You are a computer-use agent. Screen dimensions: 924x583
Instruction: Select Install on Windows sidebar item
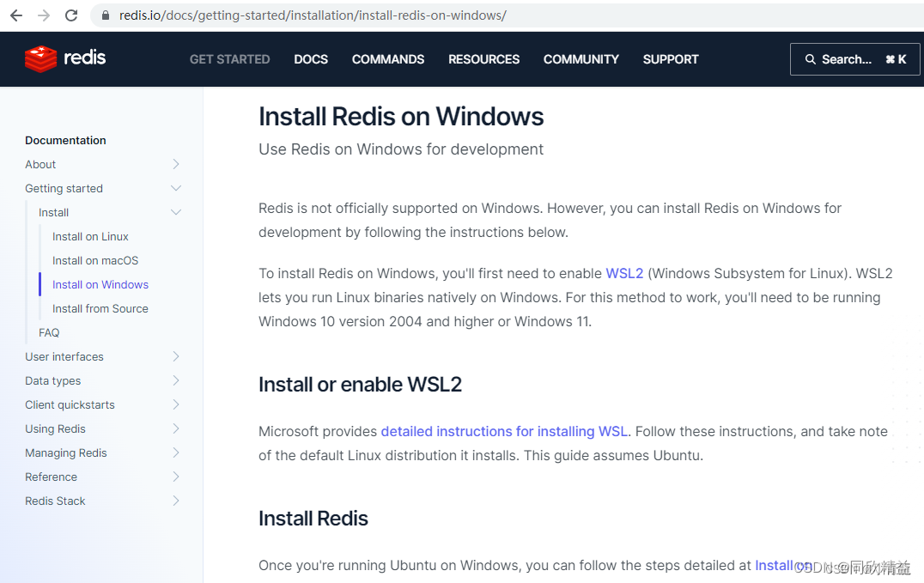[100, 285]
